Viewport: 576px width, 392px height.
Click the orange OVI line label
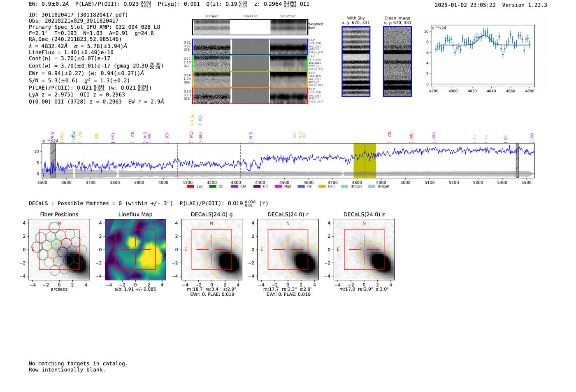coord(191,137)
